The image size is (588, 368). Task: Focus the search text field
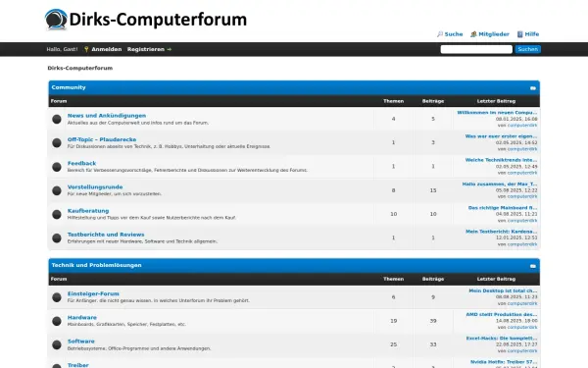[476, 49]
